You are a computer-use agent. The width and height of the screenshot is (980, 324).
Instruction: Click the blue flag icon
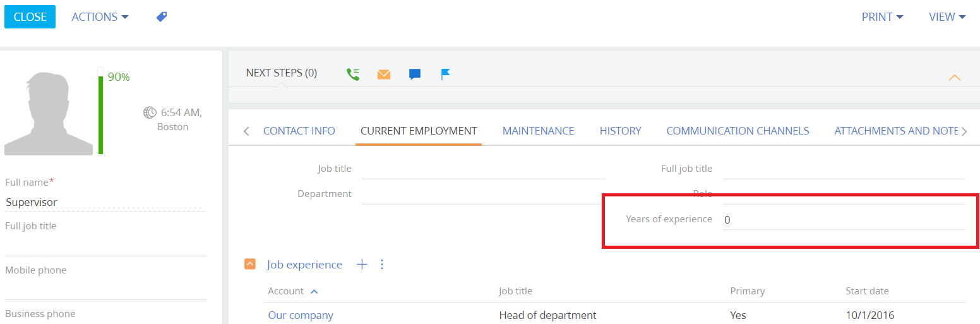[446, 75]
